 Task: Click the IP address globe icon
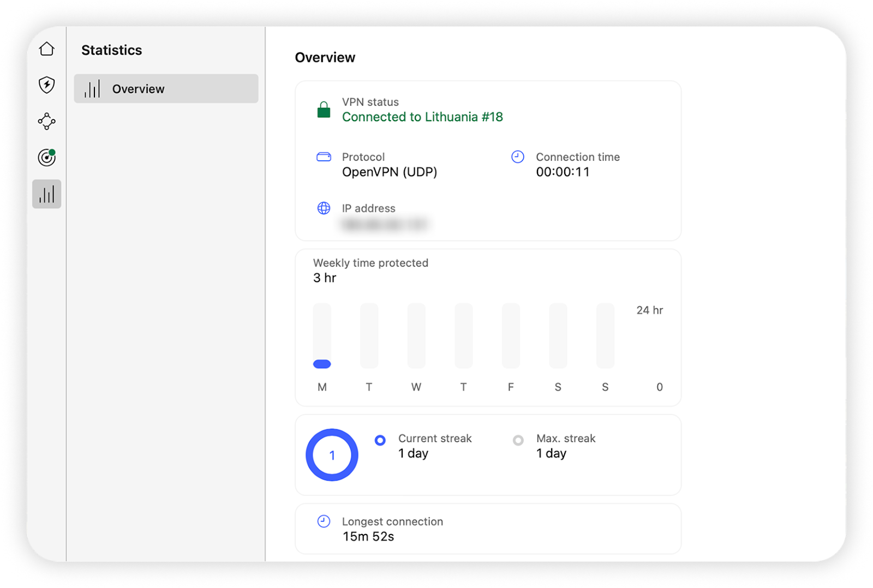324,208
